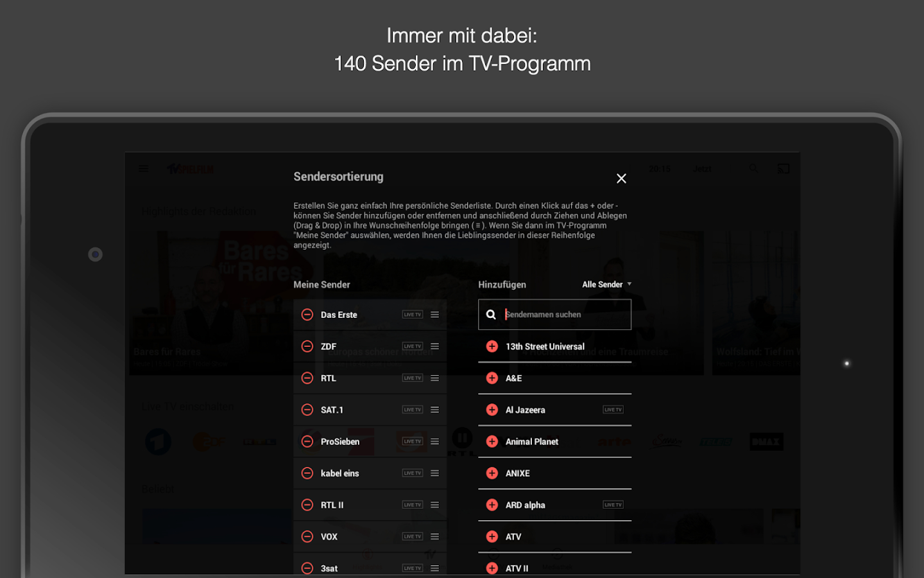Click the LIVE TV badge on Al Jazeera
Image resolution: width=924 pixels, height=578 pixels.
point(612,409)
